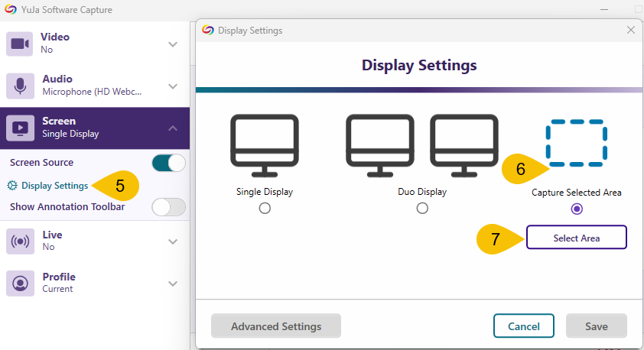644x350 pixels.
Task: Click the Audio microphone icon
Action: pyautogui.click(x=20, y=86)
